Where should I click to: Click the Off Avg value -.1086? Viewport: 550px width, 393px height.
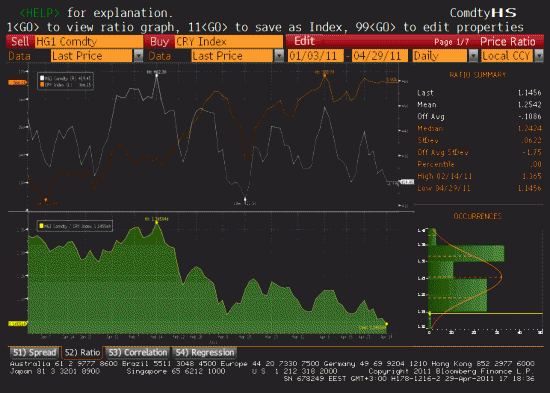pyautogui.click(x=530, y=116)
